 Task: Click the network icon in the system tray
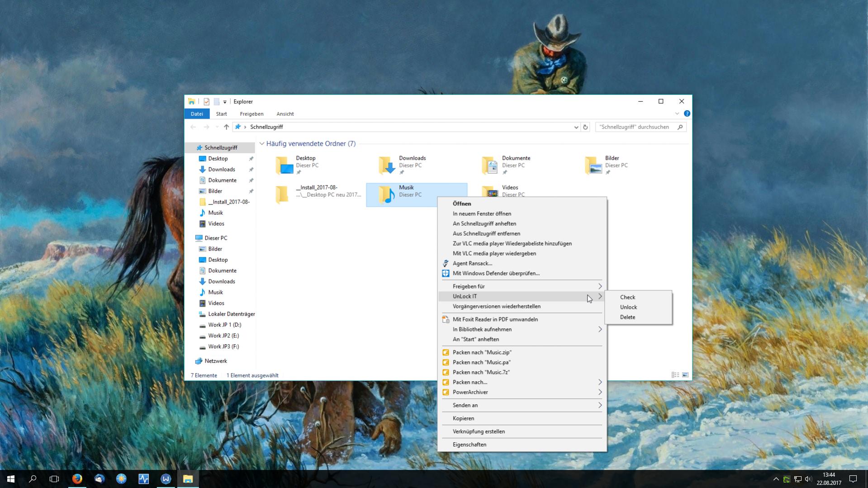pos(797,479)
